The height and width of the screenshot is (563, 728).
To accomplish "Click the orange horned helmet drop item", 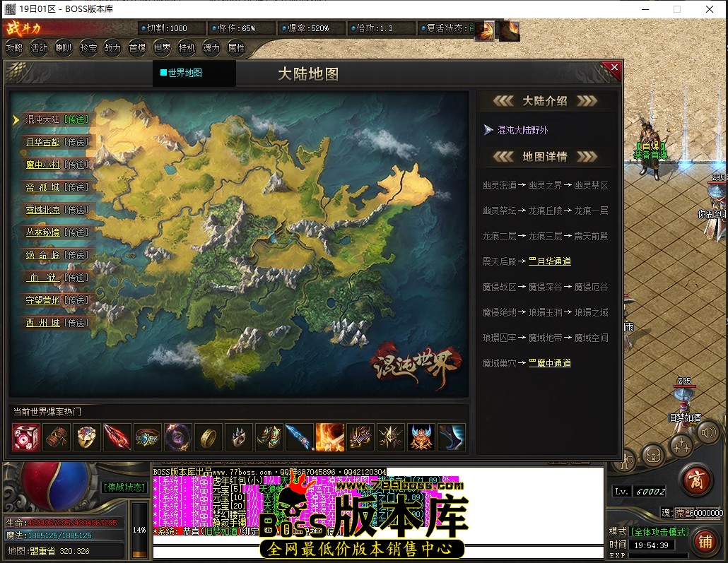I will coord(421,437).
